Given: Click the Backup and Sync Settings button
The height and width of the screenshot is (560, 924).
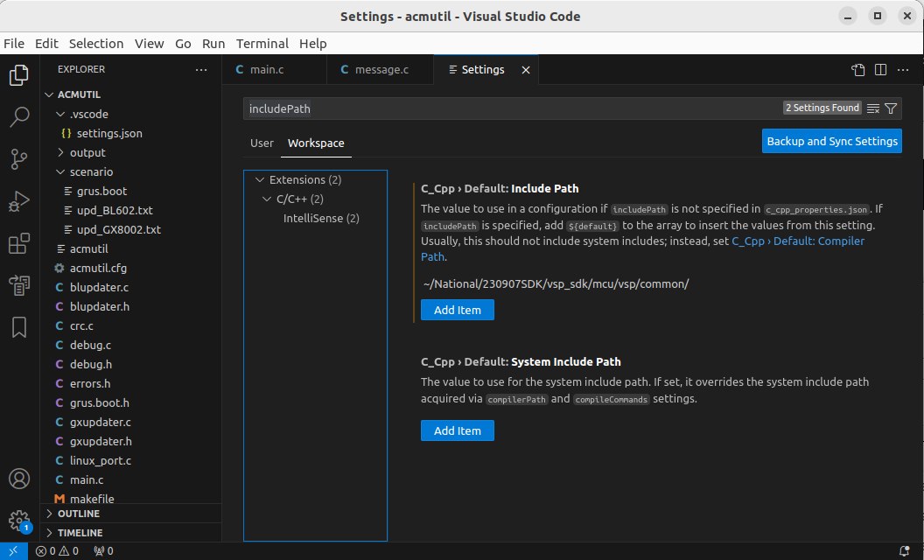Looking at the screenshot, I should [832, 142].
